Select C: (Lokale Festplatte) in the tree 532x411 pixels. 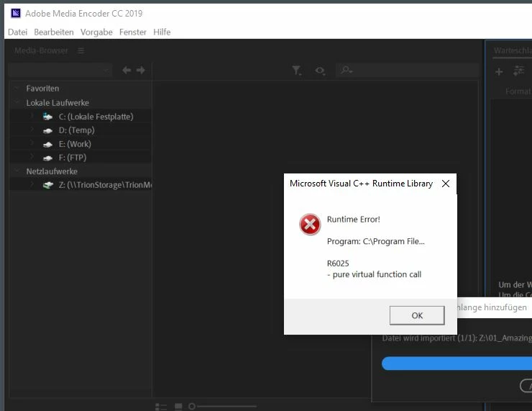tap(96, 117)
